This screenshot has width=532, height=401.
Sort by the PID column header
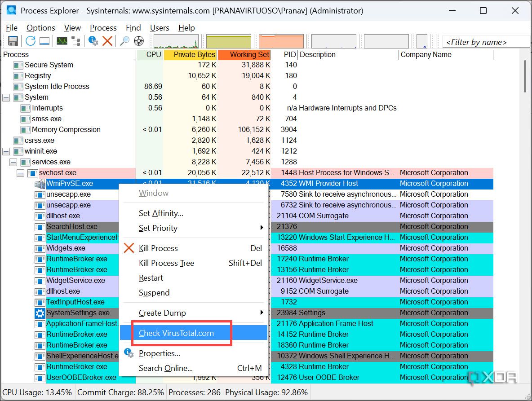click(284, 55)
